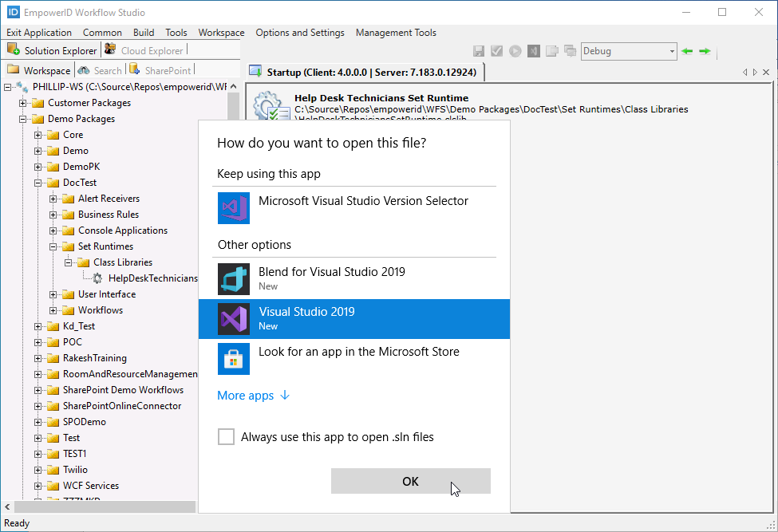Enable always use this app for .sln files
Viewport: 778px width, 532px height.
(226, 436)
